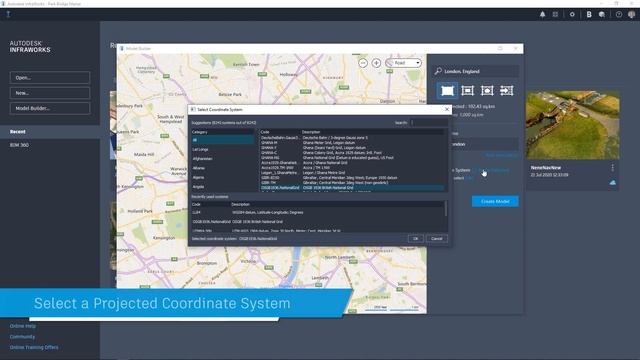Open the notifications bell icon
Image resolution: width=640 pixels, height=360 pixels.
542,14
